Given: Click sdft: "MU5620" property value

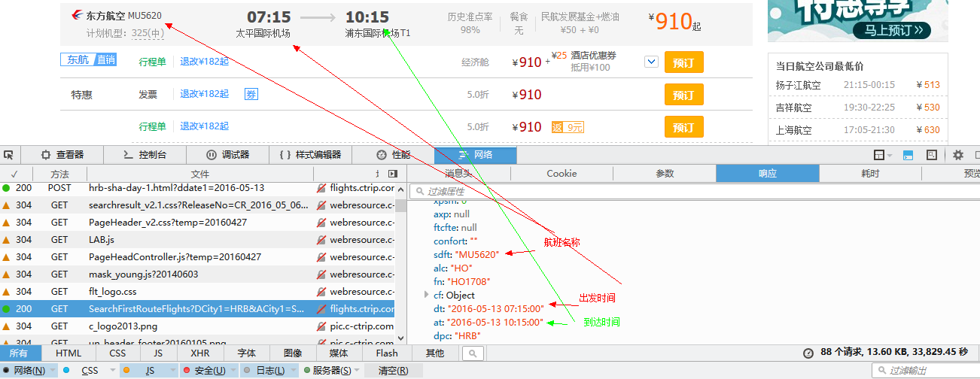Looking at the screenshot, I should pyautogui.click(x=476, y=254).
